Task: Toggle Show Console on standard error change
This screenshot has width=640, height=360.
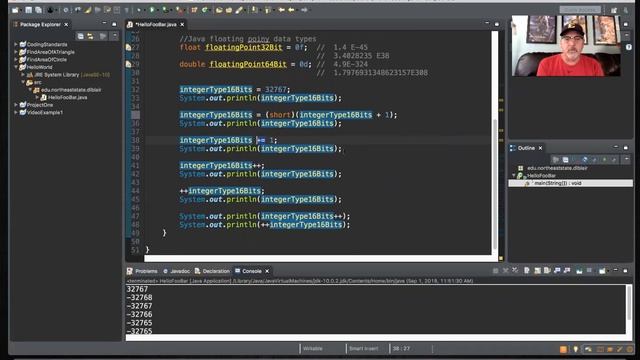Action: [567, 271]
